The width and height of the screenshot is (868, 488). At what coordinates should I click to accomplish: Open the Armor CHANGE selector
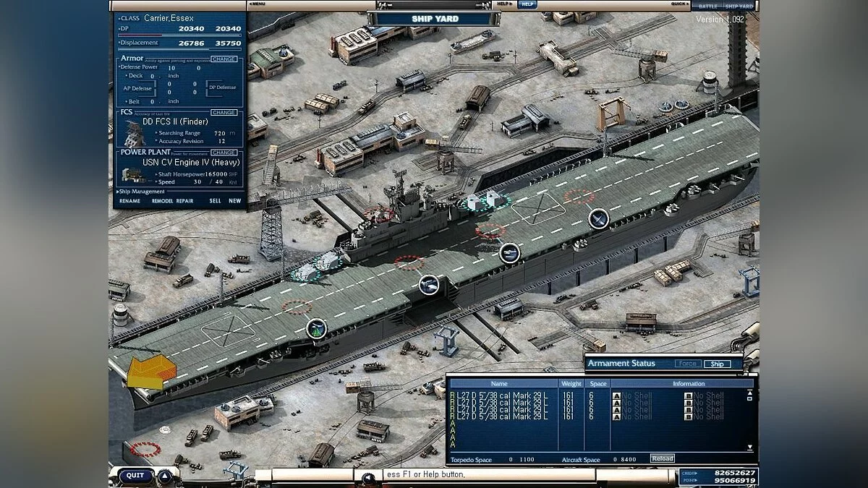pos(224,59)
